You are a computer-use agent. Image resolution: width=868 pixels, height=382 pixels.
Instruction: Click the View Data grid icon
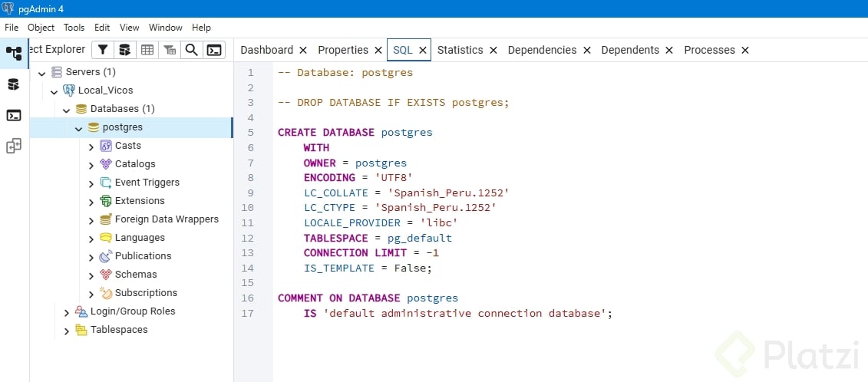(147, 50)
